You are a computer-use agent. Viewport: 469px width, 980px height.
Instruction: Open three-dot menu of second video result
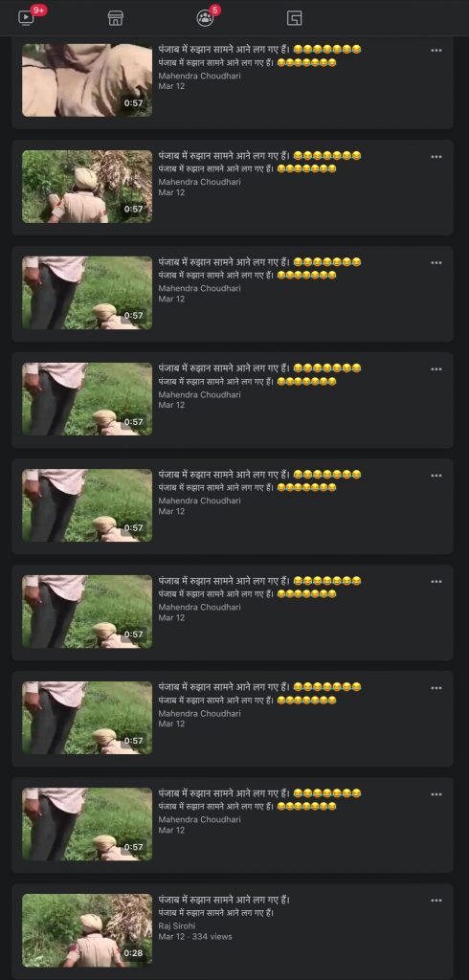tap(436, 156)
